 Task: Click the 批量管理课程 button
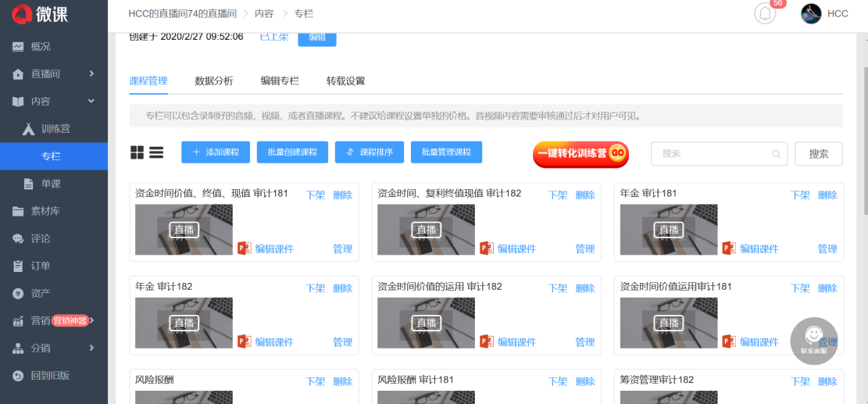coord(446,152)
